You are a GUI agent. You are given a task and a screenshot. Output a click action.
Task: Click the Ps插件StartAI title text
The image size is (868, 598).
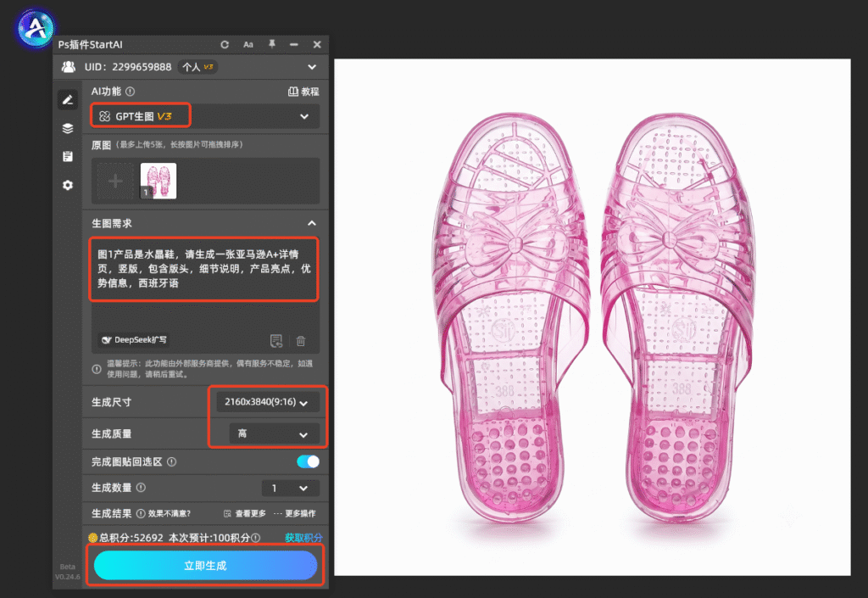[x=90, y=44]
